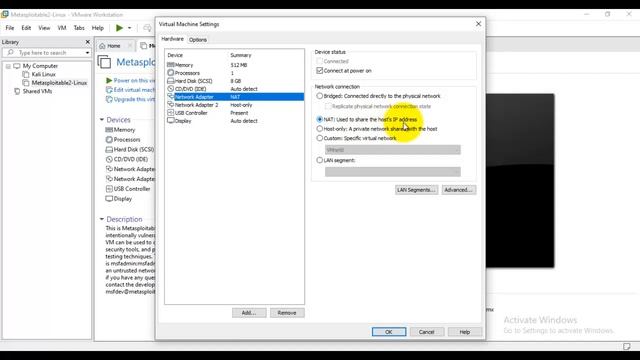
Task: Click the green Power On play icon in toolbar
Action: pyautogui.click(x=119, y=28)
